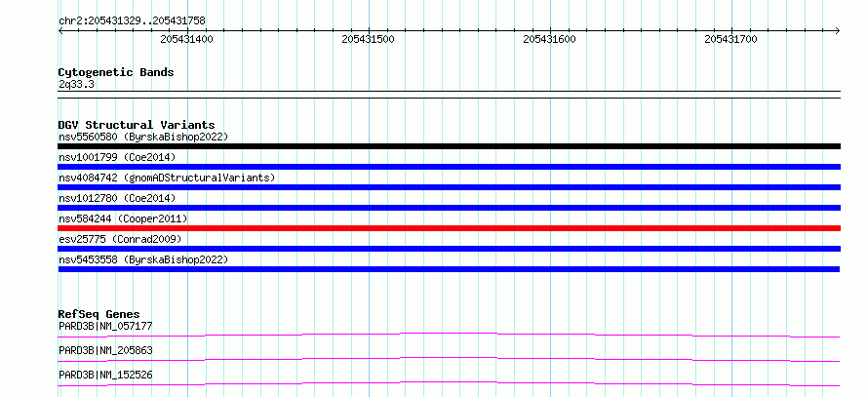Click ruler position label 205431400
The image size is (868, 397).
click(x=186, y=39)
